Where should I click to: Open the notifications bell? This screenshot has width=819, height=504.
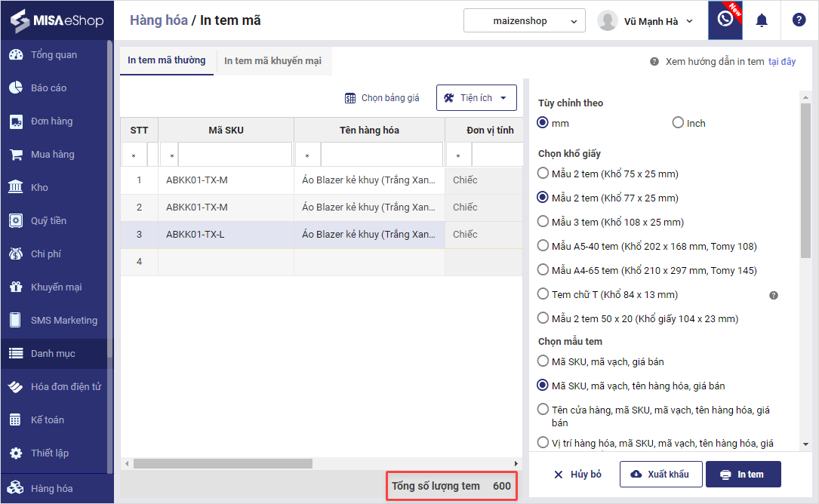[762, 20]
